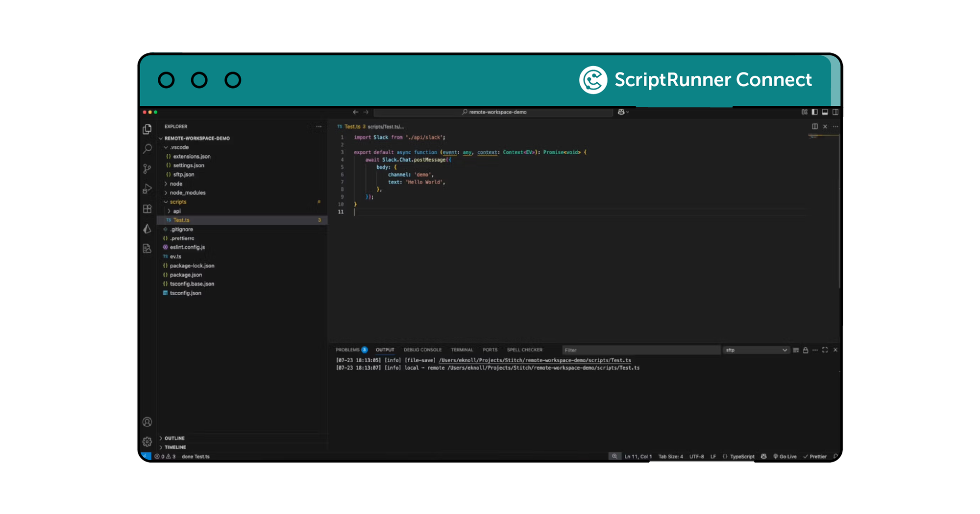Open the Accounts menu icon

click(x=147, y=422)
